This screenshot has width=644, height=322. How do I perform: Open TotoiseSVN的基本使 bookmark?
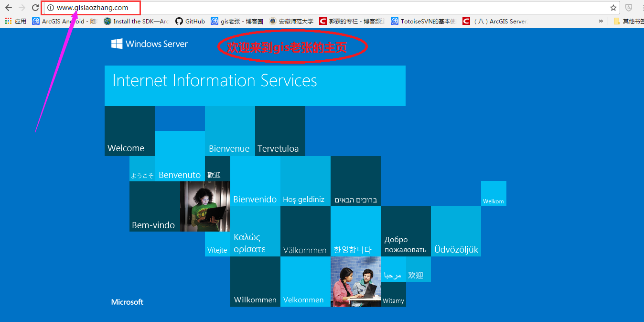[x=423, y=21]
